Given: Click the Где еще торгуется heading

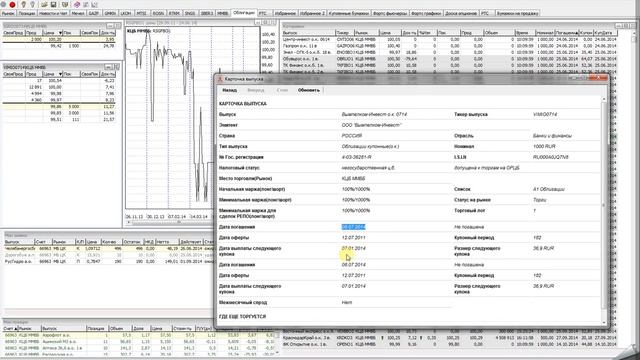Looking at the screenshot, I should [x=242, y=317].
